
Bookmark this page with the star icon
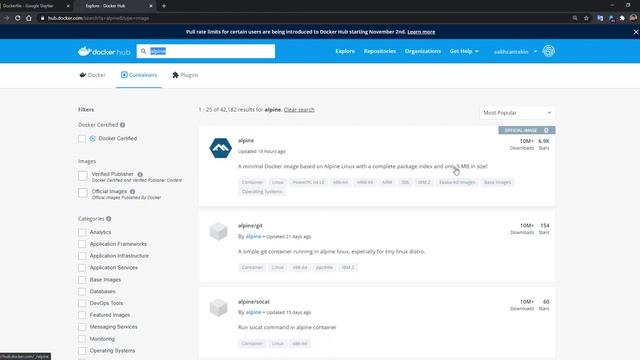(586, 18)
